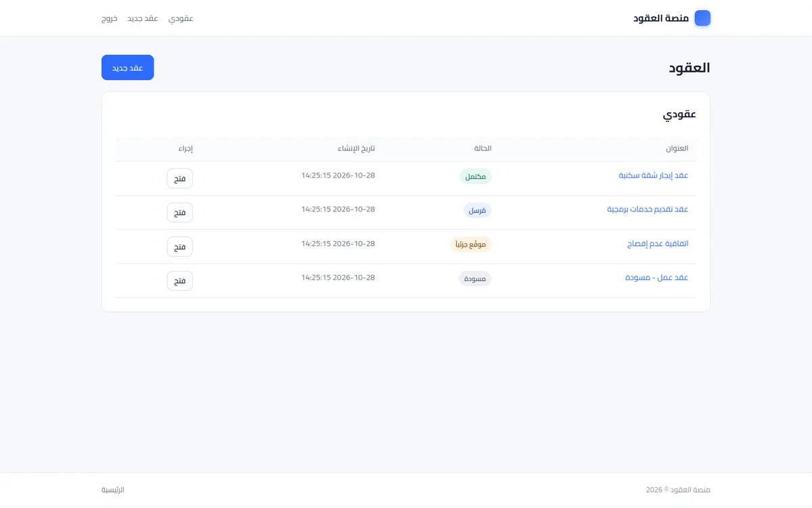Click خروج to log out
The width and height of the screenshot is (812, 508).
point(110,18)
